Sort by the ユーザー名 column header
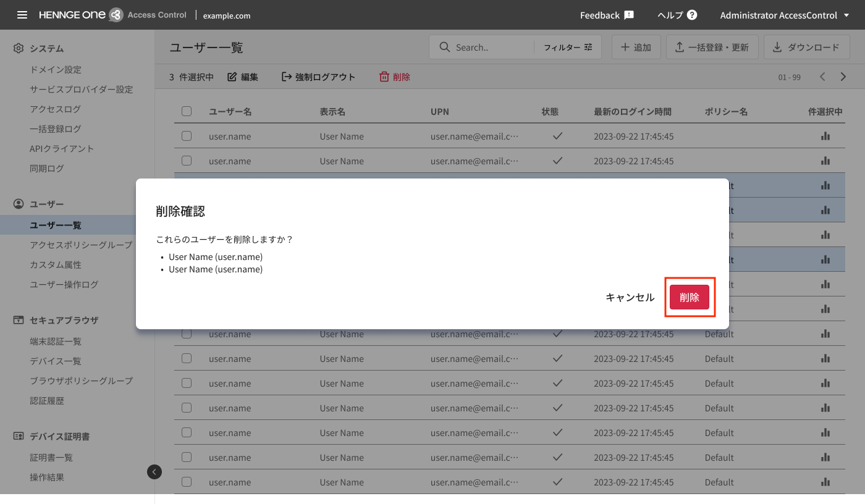This screenshot has width=865, height=504. pos(230,112)
